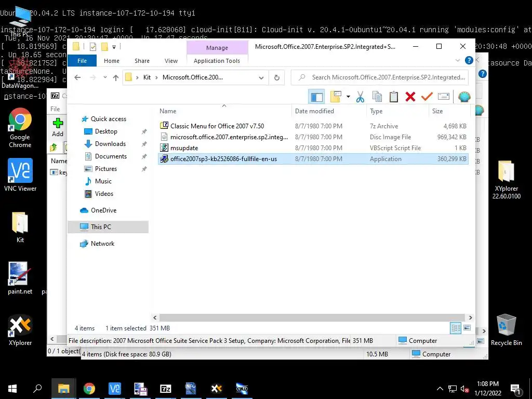The height and width of the screenshot is (399, 532).
Task: Open Desktop in the navigation pane
Action: click(106, 131)
